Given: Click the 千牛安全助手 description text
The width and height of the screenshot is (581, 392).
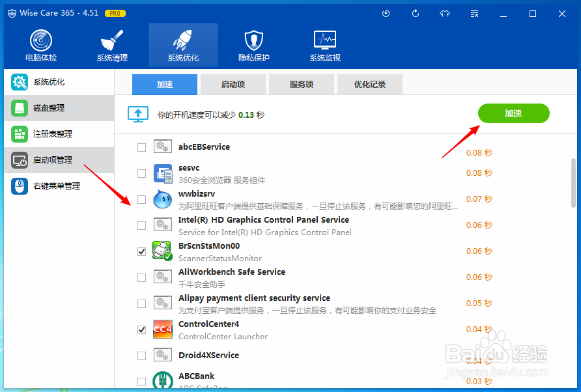Looking at the screenshot, I should tap(202, 284).
